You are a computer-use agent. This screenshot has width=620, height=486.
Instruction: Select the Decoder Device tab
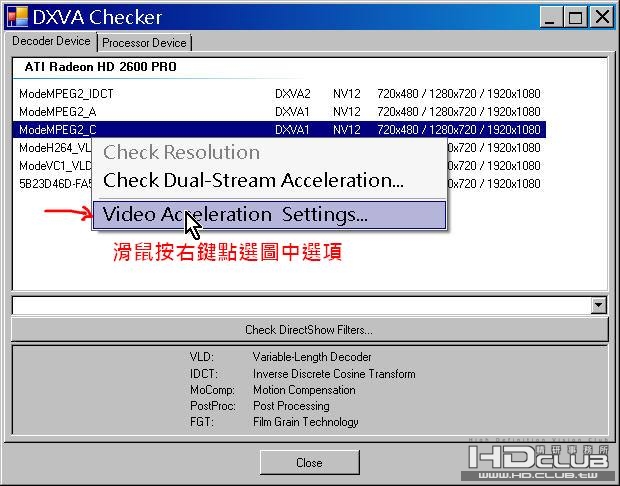pyautogui.click(x=51, y=41)
